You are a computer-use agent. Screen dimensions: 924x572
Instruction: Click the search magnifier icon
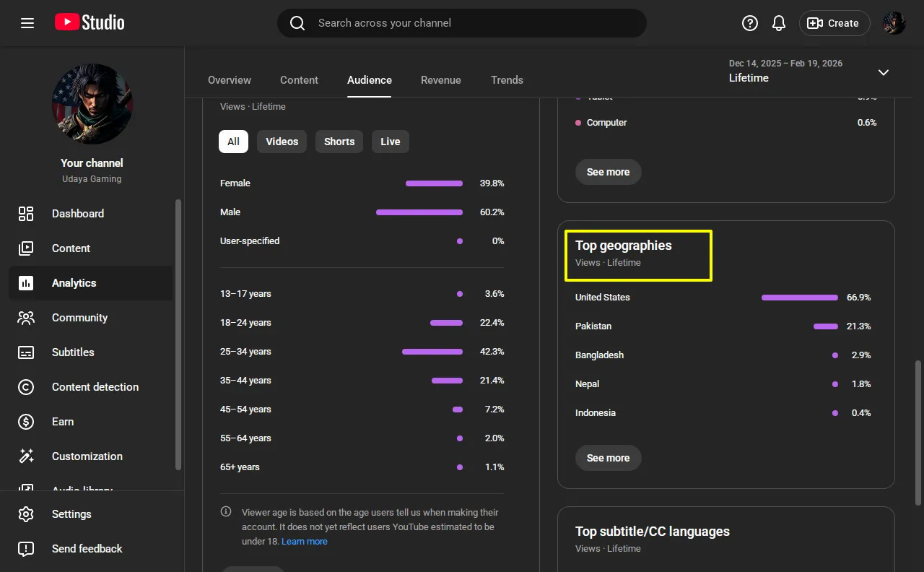(297, 23)
